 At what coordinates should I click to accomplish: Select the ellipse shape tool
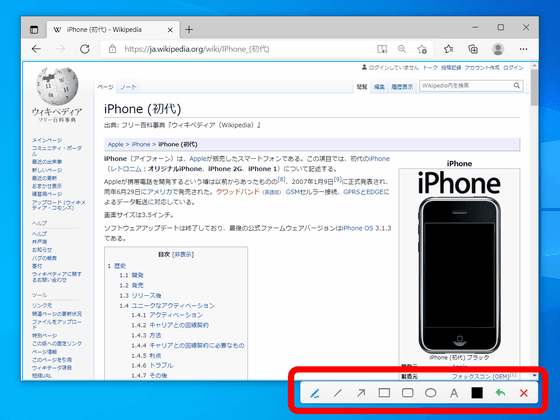(x=431, y=393)
